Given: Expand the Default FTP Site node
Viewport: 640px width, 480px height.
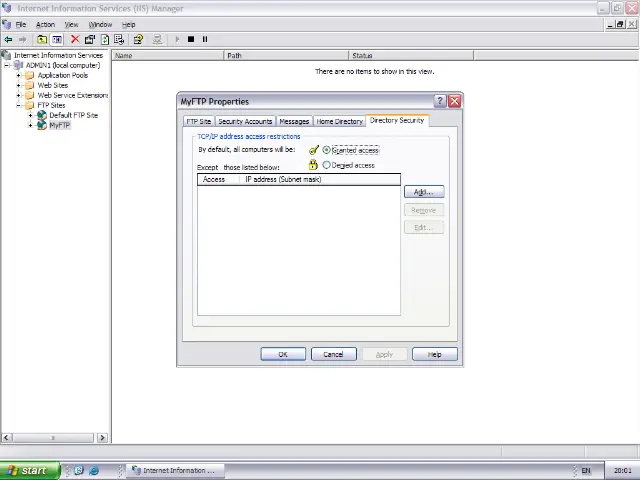Looking at the screenshot, I should (x=30, y=116).
